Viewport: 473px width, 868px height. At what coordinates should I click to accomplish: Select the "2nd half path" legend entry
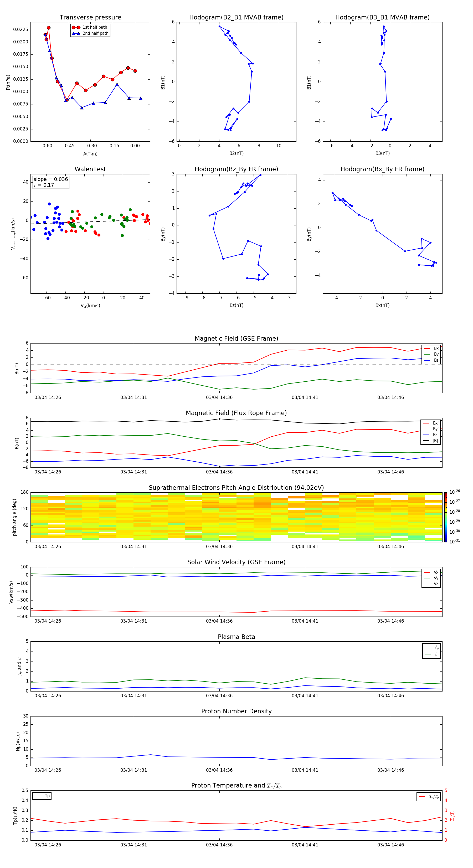[x=90, y=33]
